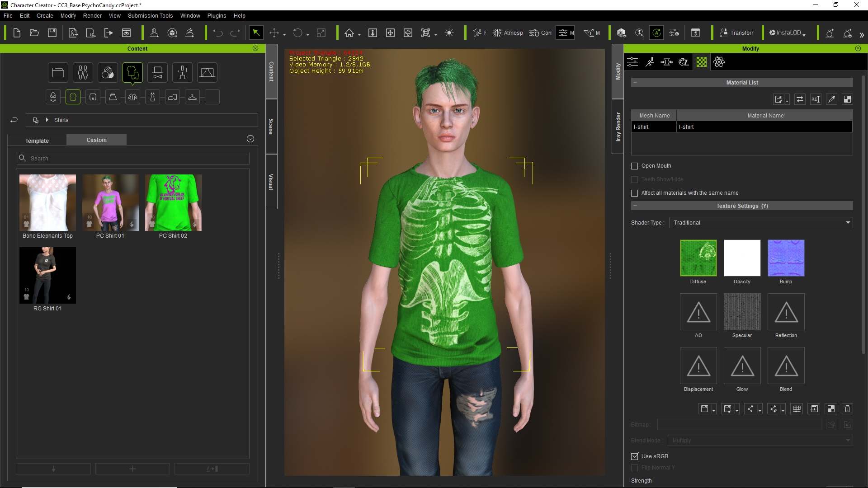This screenshot has width=868, height=488.
Task: Switch to Physics (atom) Modify tab
Action: coord(719,62)
